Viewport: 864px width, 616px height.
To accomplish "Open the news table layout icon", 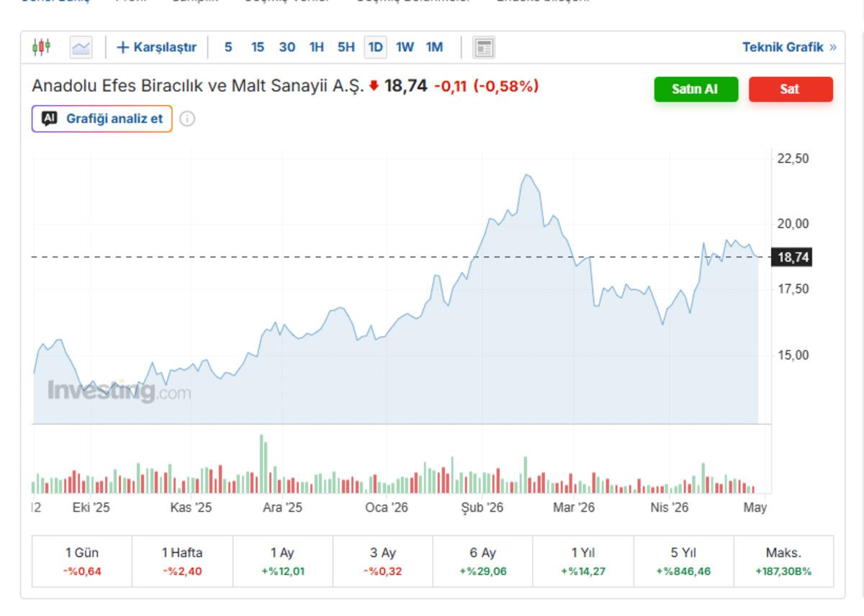I will click(x=484, y=47).
